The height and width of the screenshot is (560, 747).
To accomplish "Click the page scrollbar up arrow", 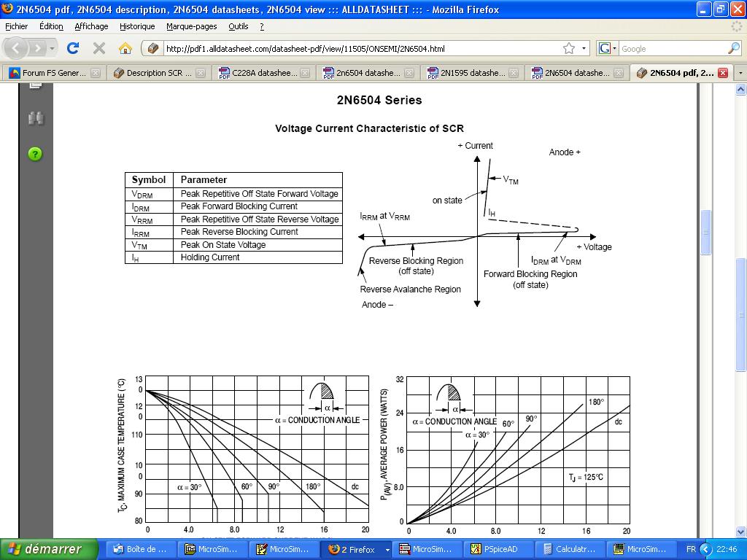I will click(740, 89).
